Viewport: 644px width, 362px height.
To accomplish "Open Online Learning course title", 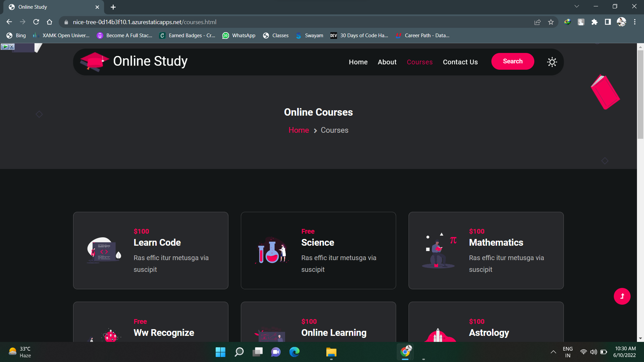I will pos(334,333).
